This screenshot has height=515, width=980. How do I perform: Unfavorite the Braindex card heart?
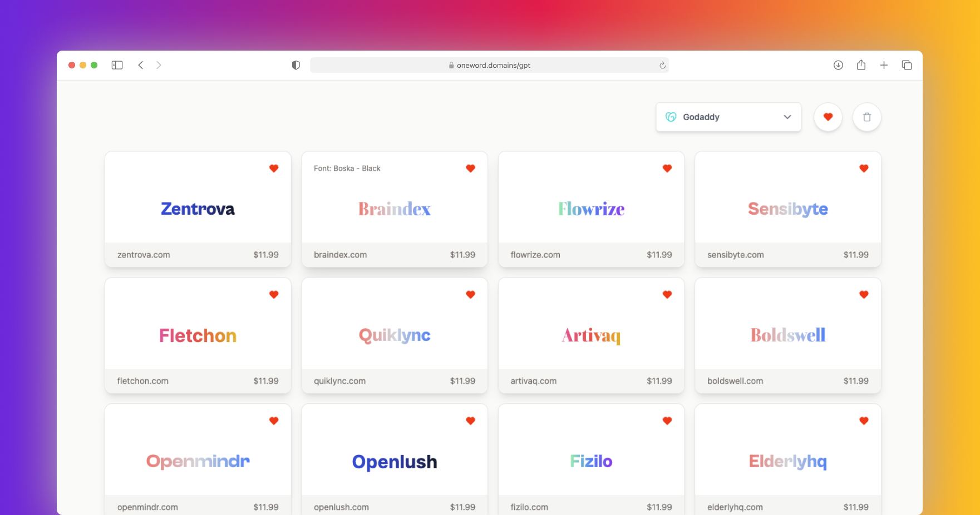coord(470,169)
